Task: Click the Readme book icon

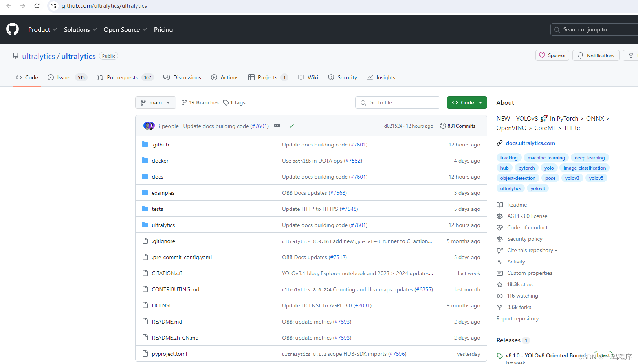Action: (500, 205)
